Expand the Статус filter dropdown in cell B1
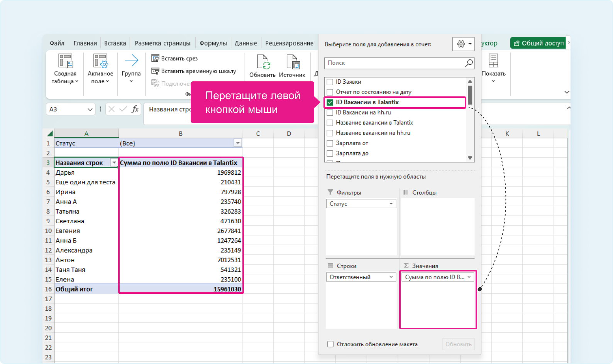This screenshot has height=364, width=613. point(238,143)
